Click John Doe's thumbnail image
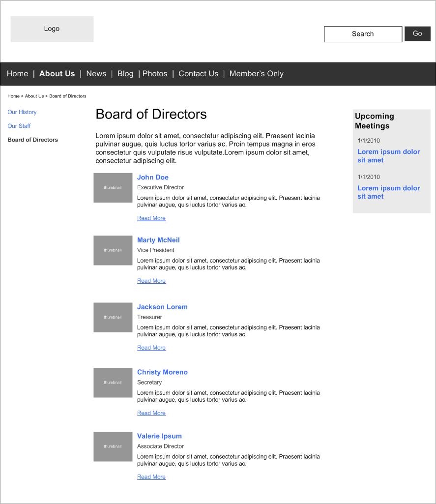The width and height of the screenshot is (436, 504). 113,187
